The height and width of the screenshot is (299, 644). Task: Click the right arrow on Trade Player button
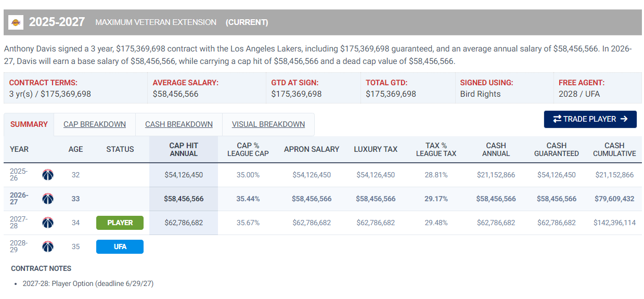pos(624,119)
